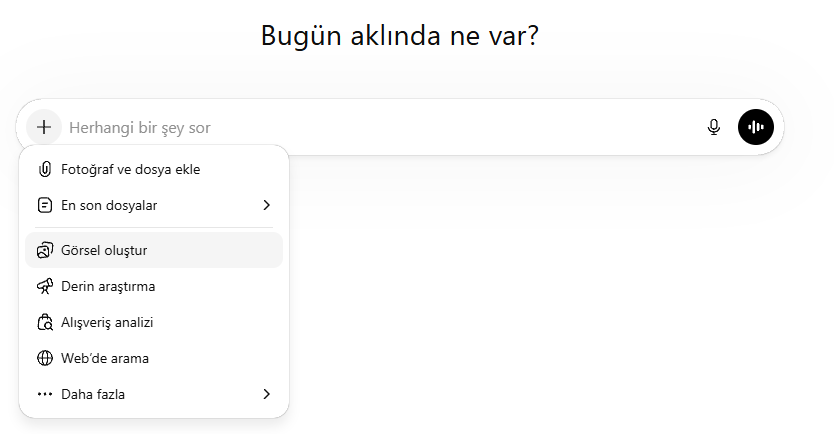The image size is (834, 434).
Task: Click the recent files document icon
Action: tap(44, 205)
